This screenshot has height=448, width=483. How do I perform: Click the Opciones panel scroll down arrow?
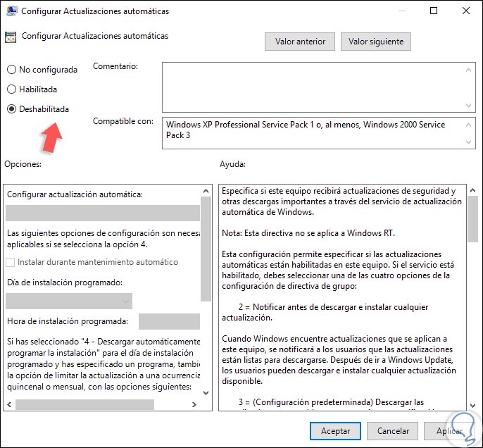tap(206, 393)
